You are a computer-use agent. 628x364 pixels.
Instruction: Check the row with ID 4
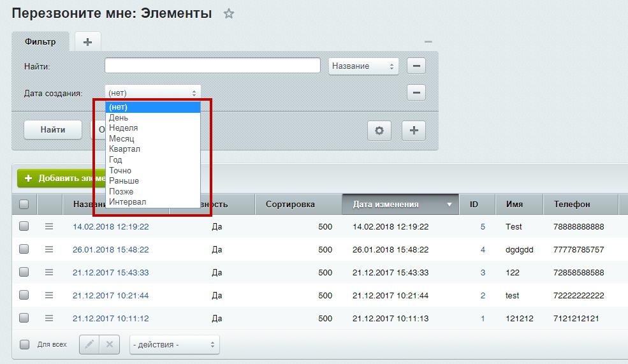24,249
